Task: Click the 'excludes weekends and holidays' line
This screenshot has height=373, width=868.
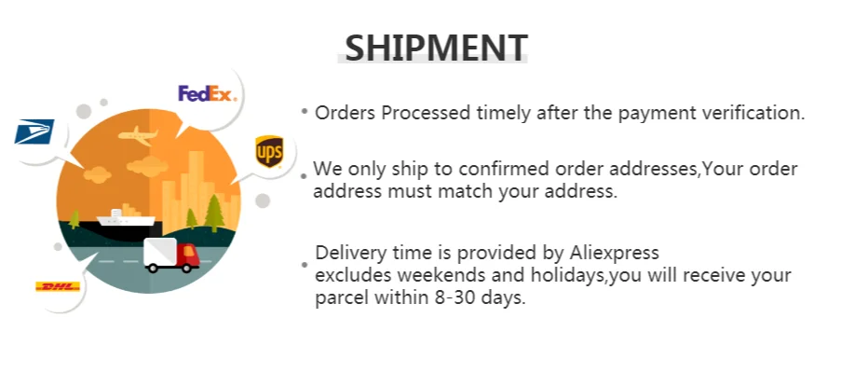Action: click(553, 275)
